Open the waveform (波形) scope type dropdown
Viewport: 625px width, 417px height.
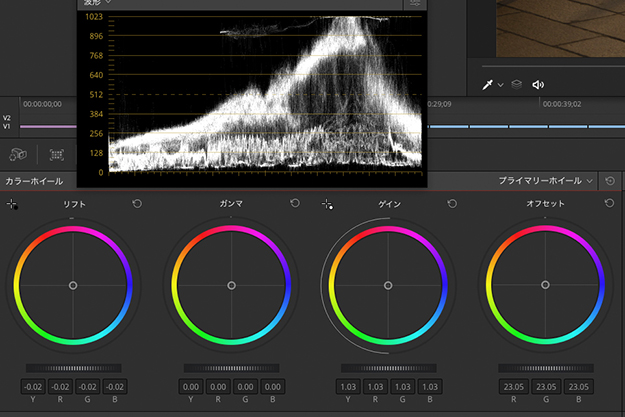97,3
